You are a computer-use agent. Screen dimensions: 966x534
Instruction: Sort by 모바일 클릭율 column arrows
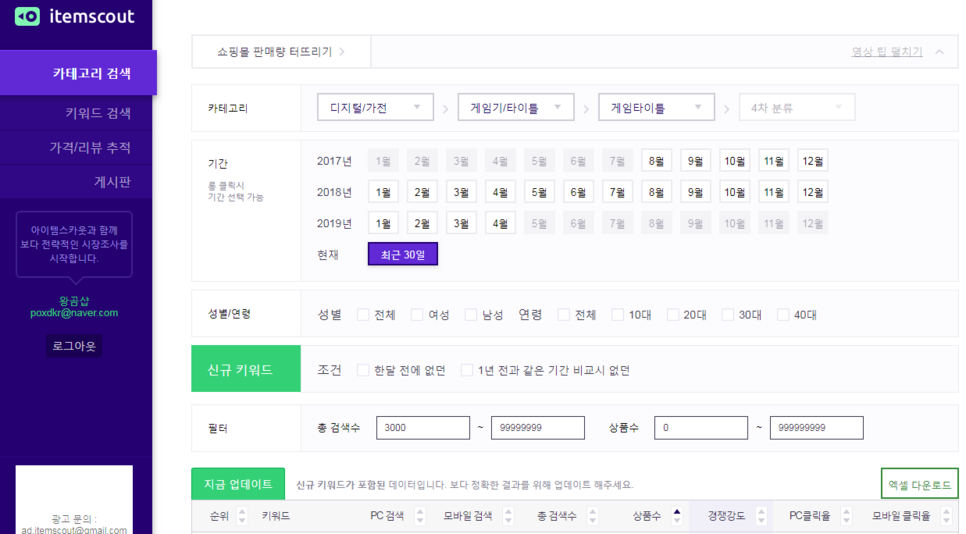point(946,516)
